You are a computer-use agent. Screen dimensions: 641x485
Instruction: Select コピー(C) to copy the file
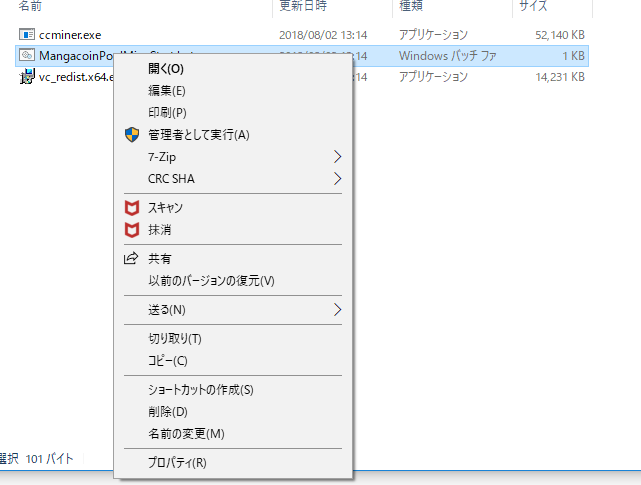click(167, 361)
